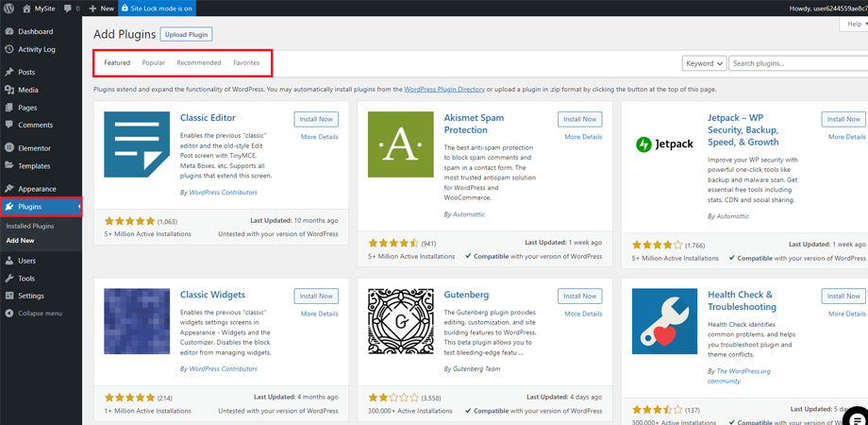Viewport: 868px width, 425px height.
Task: Install the Jetpack plugin
Action: pyautogui.click(x=843, y=119)
